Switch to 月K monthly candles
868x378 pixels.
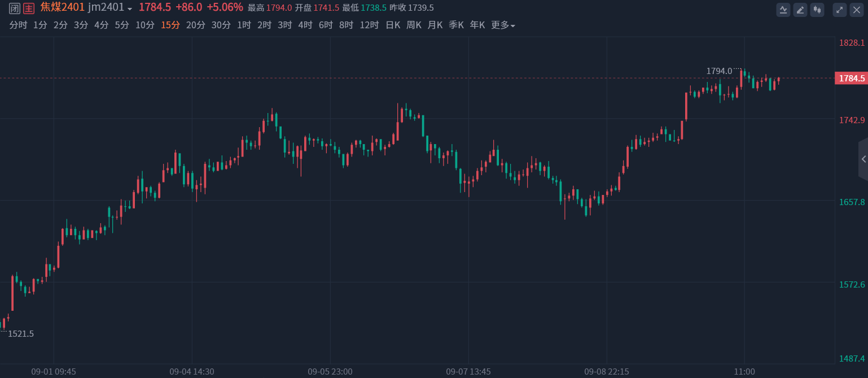point(435,25)
